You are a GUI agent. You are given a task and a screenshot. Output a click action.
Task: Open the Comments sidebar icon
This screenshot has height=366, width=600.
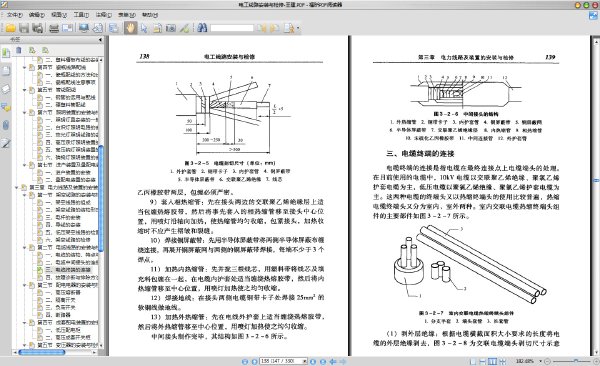click(6, 107)
